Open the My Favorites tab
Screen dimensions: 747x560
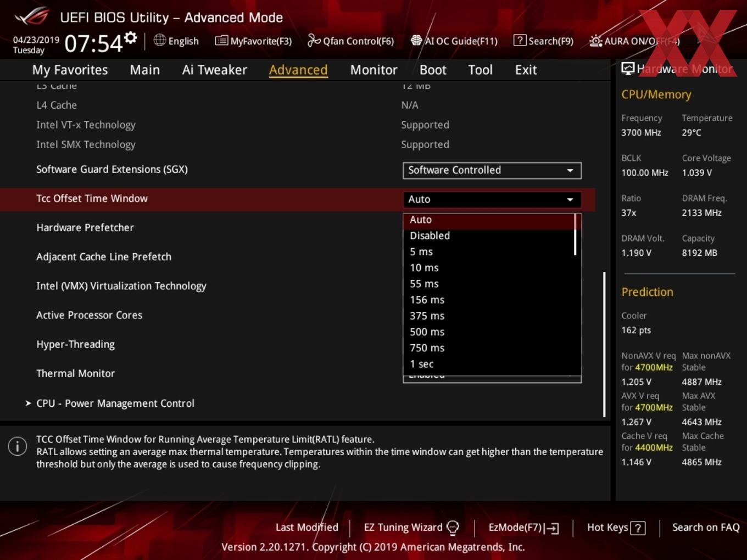(x=70, y=70)
